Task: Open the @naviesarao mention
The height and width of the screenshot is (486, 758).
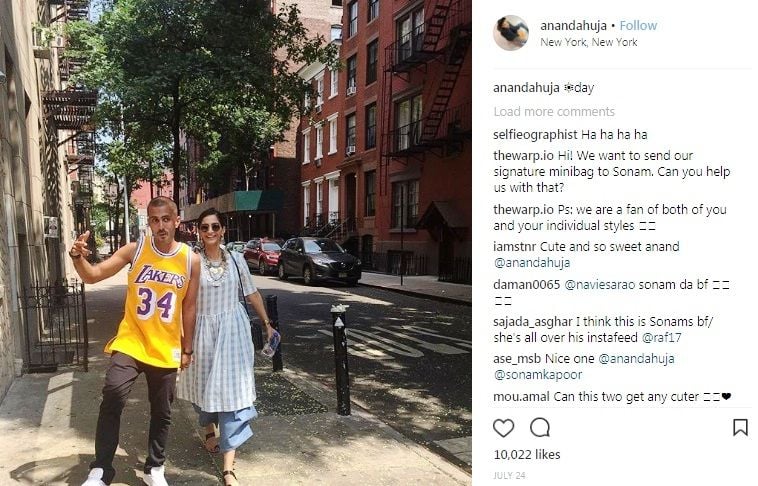Action: coord(599,284)
